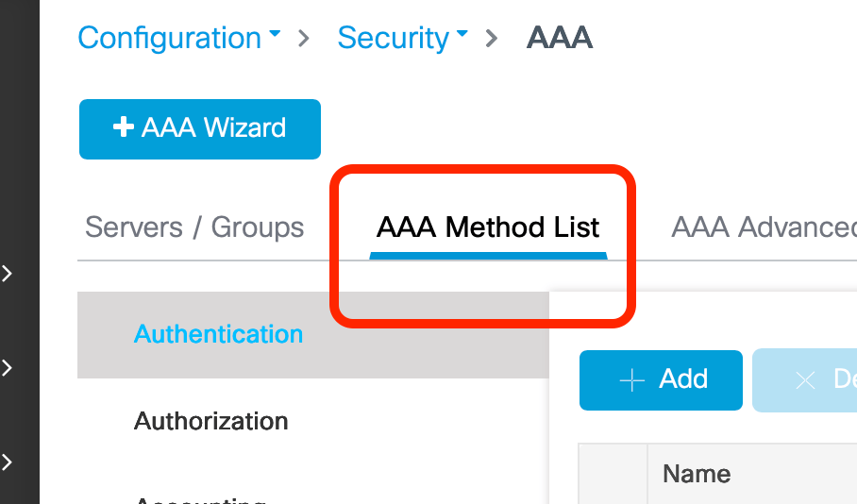Click the X icon on Delete button
The width and height of the screenshot is (857, 504).
(x=805, y=379)
